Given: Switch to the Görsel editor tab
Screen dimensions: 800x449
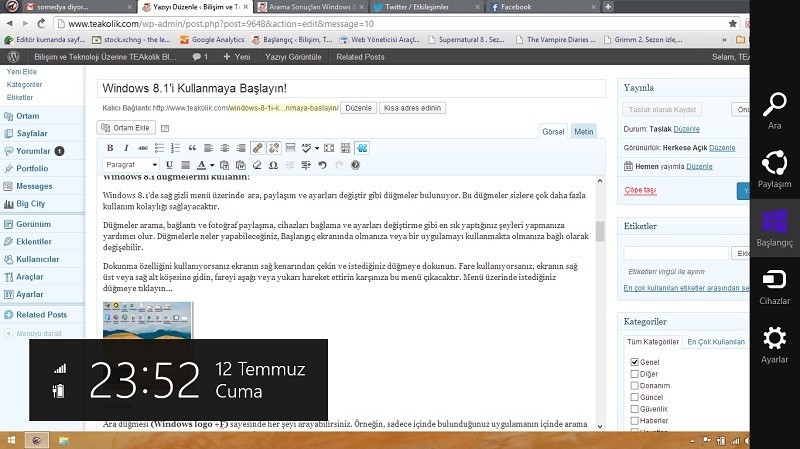Looking at the screenshot, I should [553, 131].
